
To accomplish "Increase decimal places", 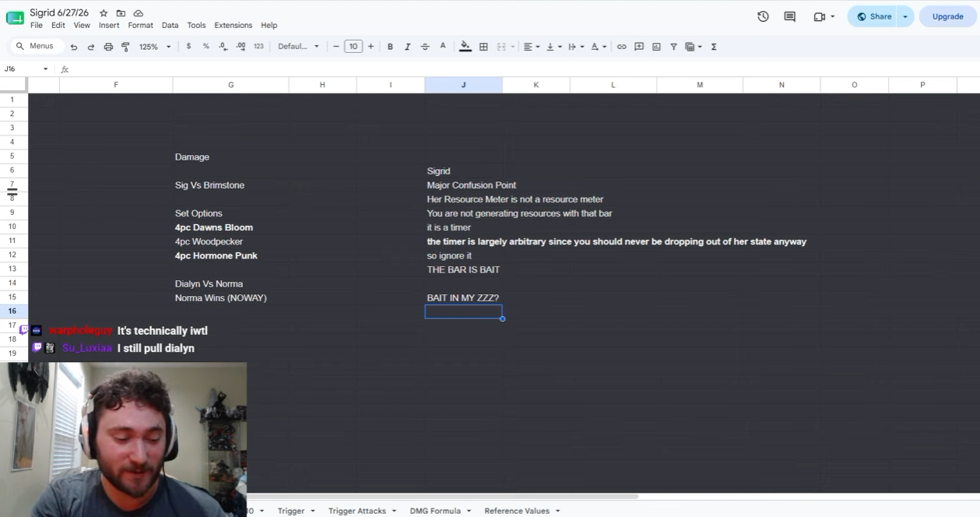I will pyautogui.click(x=241, y=47).
